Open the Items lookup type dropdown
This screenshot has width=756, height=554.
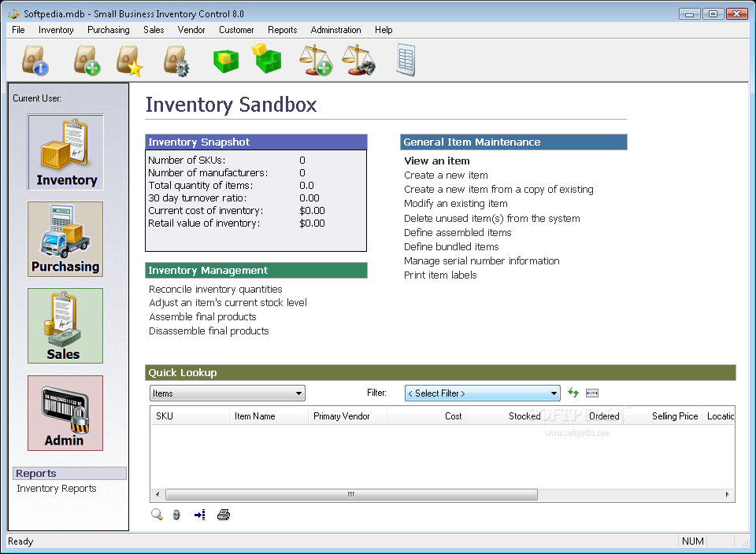point(228,393)
